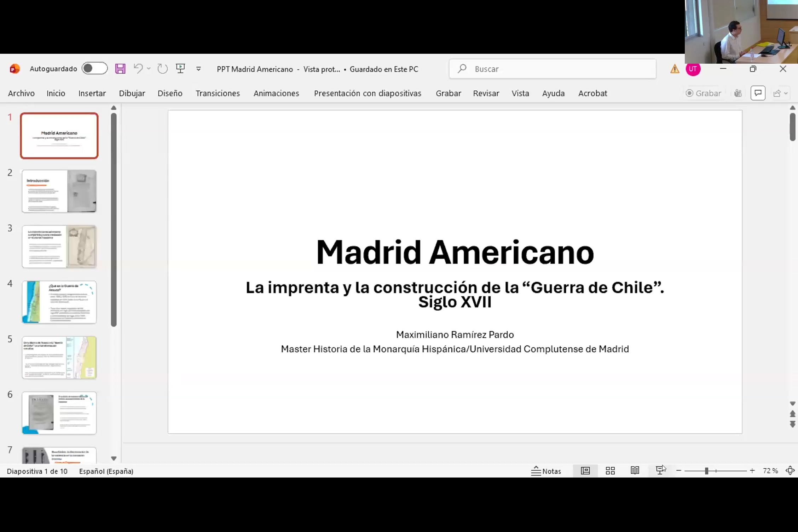Switch to the Vista tab
798x532 pixels.
[520, 93]
